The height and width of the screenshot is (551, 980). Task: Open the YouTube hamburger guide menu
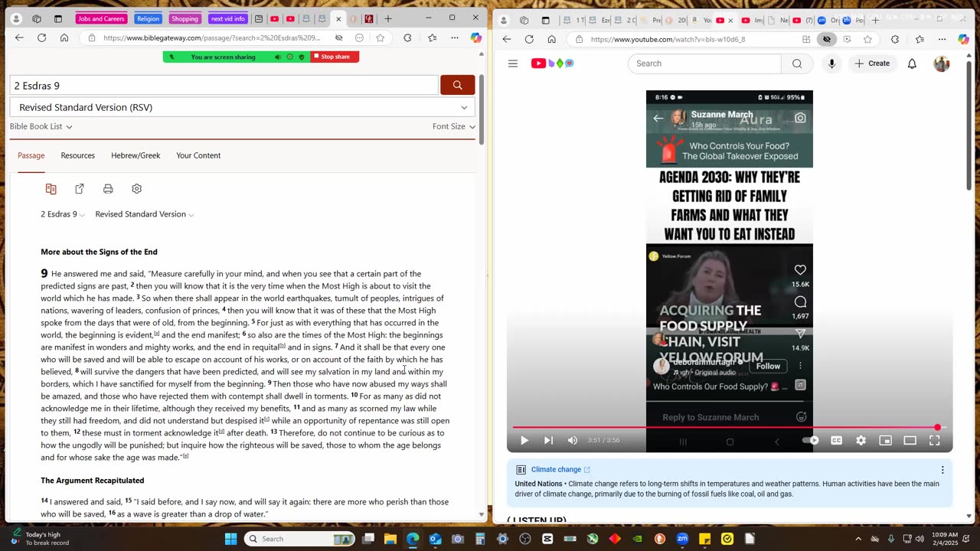[513, 64]
